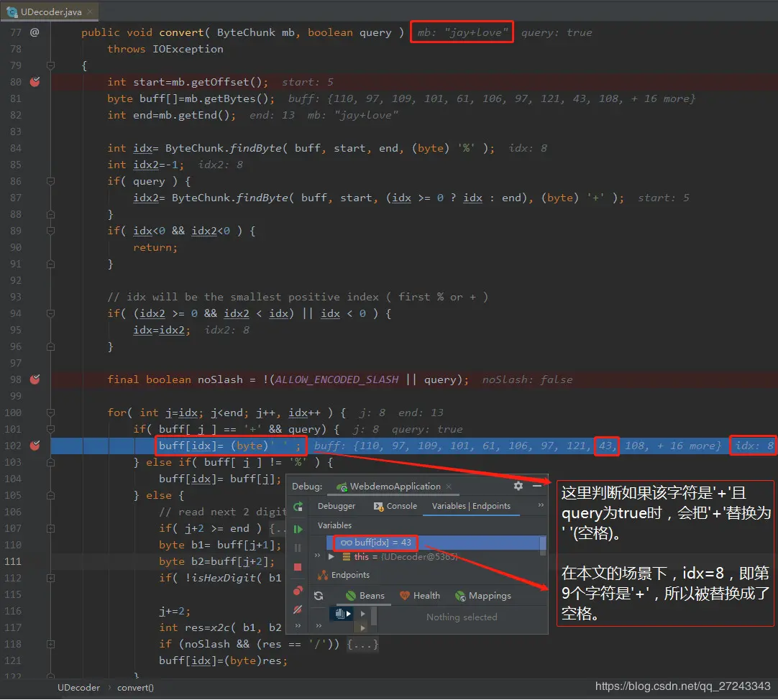Click line number 111 in the gutter
Image resolution: width=778 pixels, height=700 pixels.
(13, 561)
